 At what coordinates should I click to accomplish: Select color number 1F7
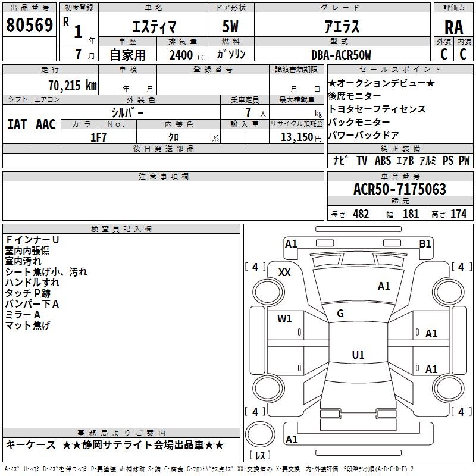98,137
